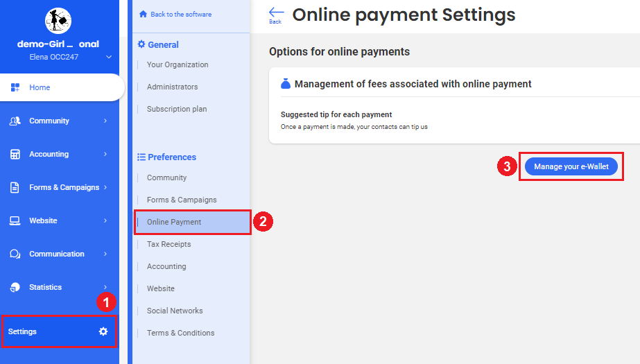Expand the Community sidebar chevron
This screenshot has height=364, width=640.
[105, 121]
